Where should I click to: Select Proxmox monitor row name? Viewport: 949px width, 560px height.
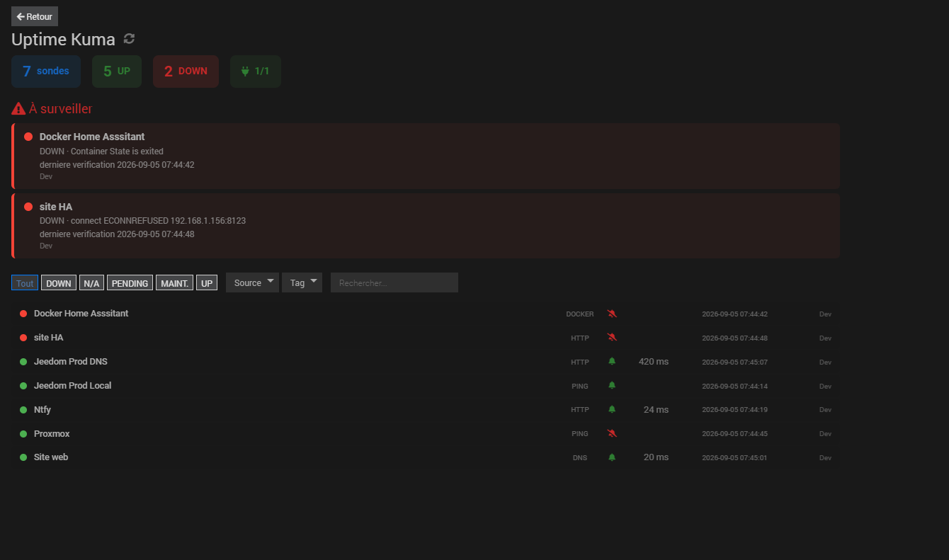(52, 434)
